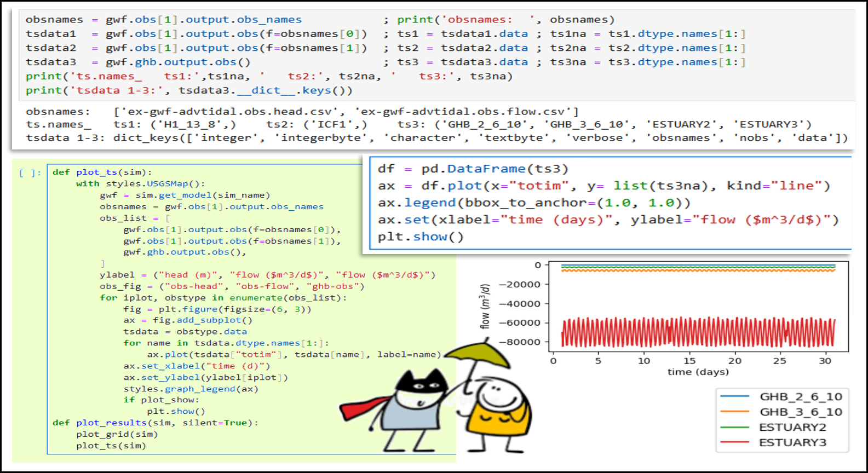Click the 'with styles.USGSMap():' code line

tap(140, 184)
